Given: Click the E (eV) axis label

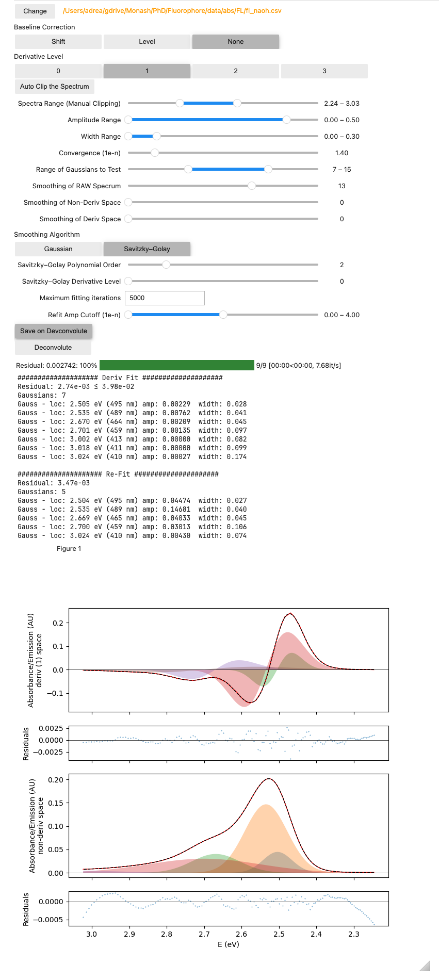Looking at the screenshot, I should 229,944.
